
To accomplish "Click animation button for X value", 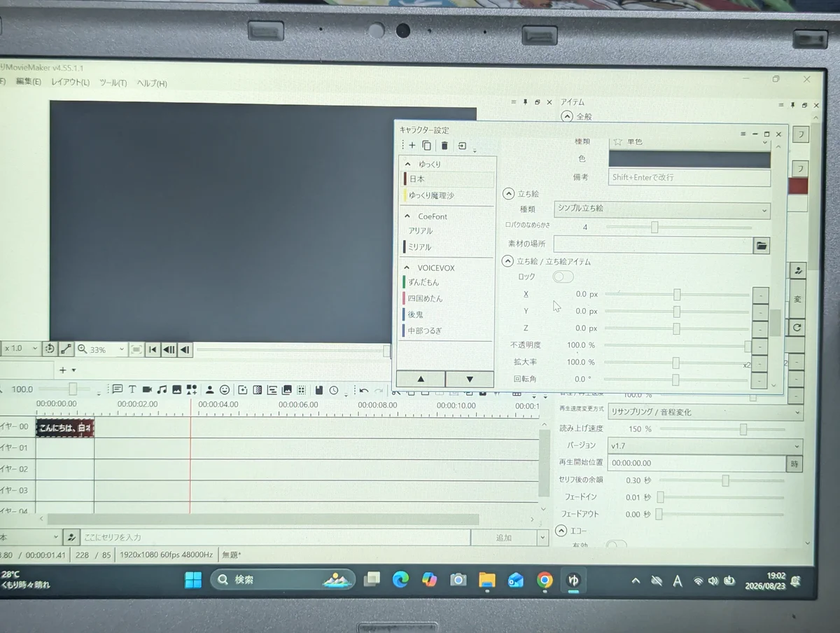I will pyautogui.click(x=760, y=295).
